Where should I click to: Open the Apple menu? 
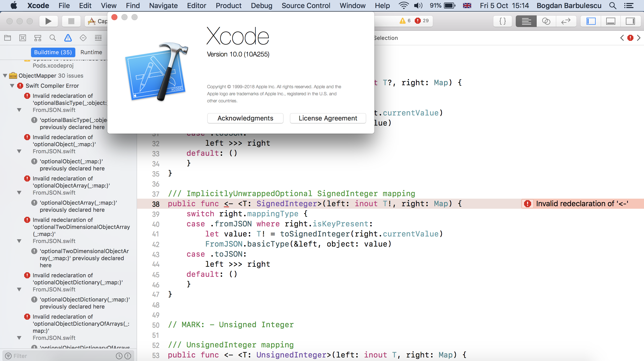14,6
